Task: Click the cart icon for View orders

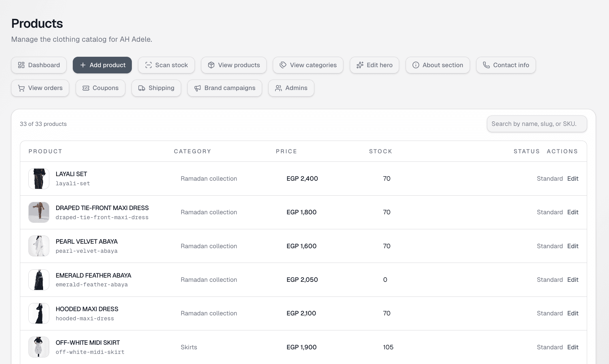Action: click(x=21, y=88)
